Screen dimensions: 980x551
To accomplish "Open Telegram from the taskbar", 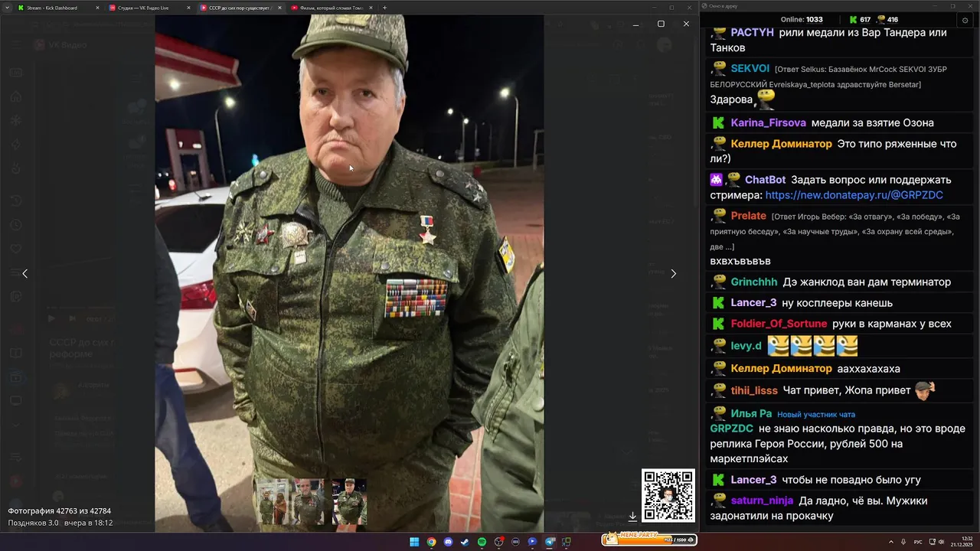I will (x=549, y=542).
